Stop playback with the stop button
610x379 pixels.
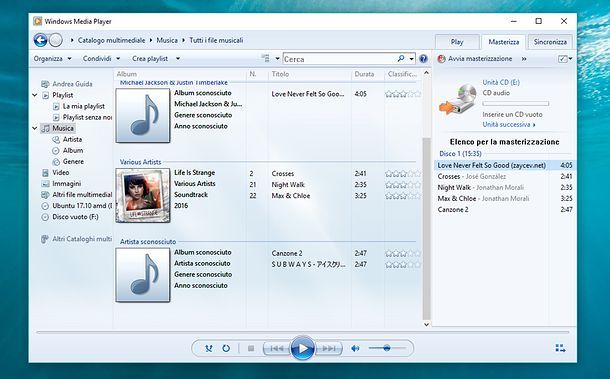point(251,348)
